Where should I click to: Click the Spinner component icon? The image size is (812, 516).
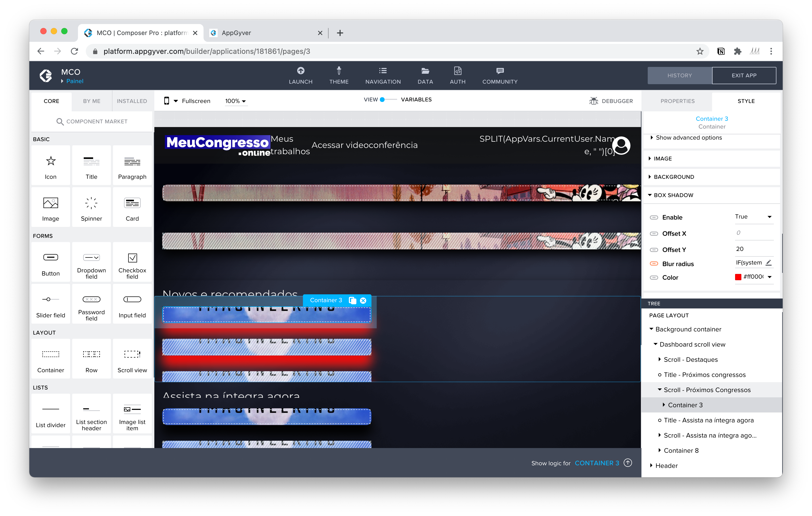[x=91, y=203]
